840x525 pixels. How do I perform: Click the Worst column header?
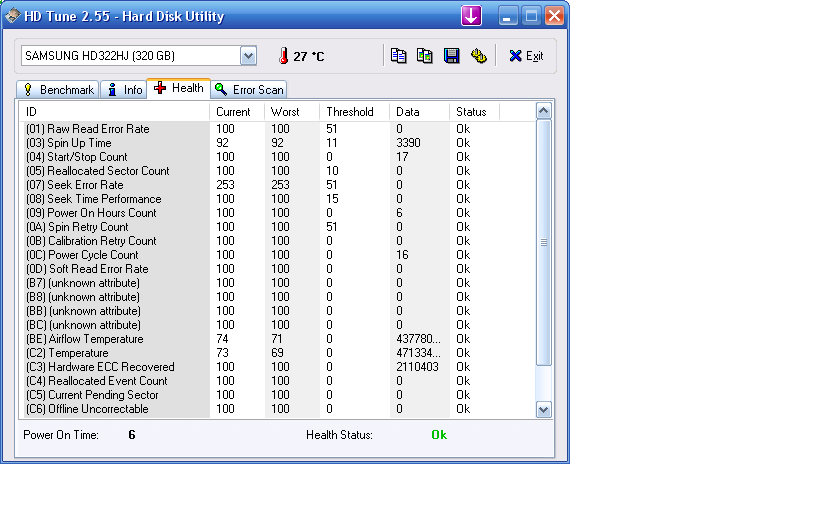click(291, 111)
